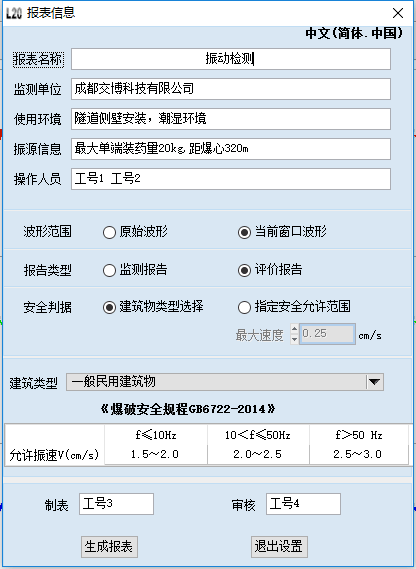Select 建筑物类型选择 safety criterion
The width and height of the screenshot is (416, 569).
[x=109, y=308]
